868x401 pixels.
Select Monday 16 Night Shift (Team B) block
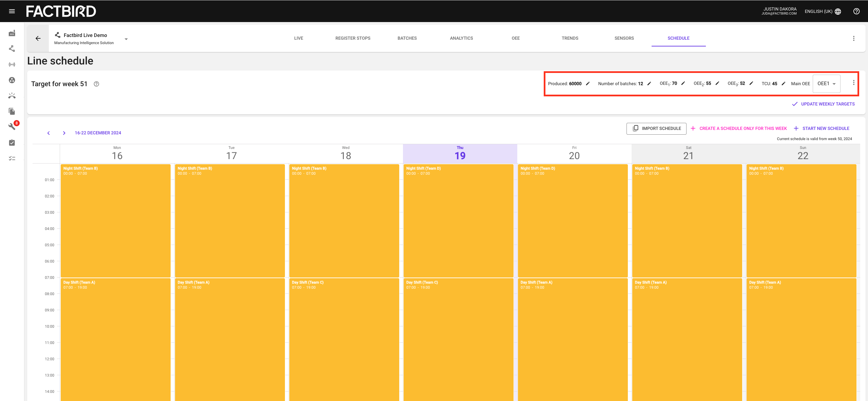click(x=116, y=221)
